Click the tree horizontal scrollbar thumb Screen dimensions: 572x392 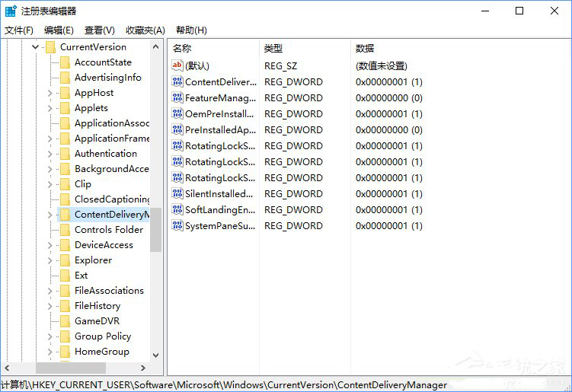click(x=71, y=368)
